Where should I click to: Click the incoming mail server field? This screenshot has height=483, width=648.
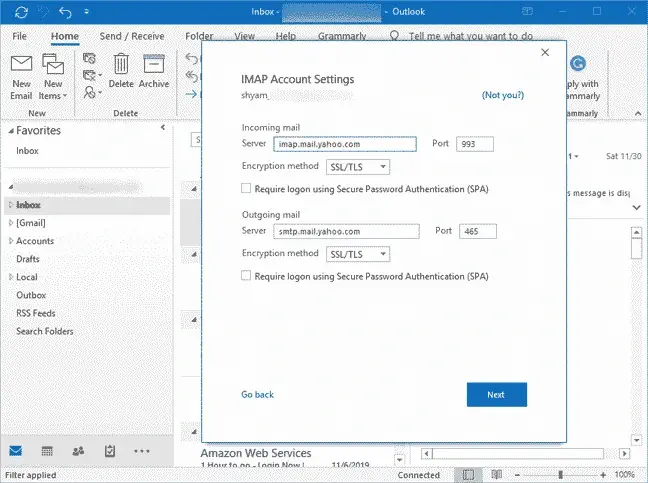click(345, 144)
